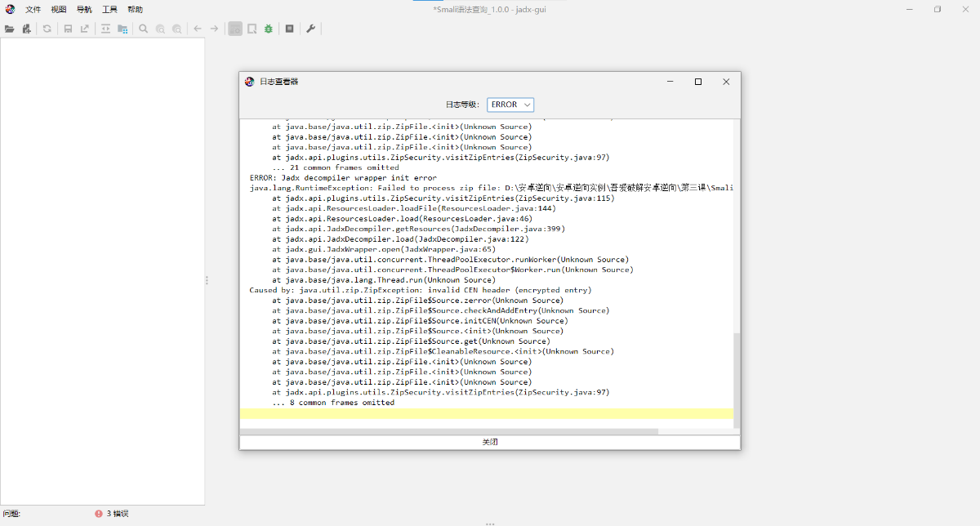Click the Open file folder icon
Image resolution: width=980 pixels, height=526 pixels.
click(x=9, y=29)
